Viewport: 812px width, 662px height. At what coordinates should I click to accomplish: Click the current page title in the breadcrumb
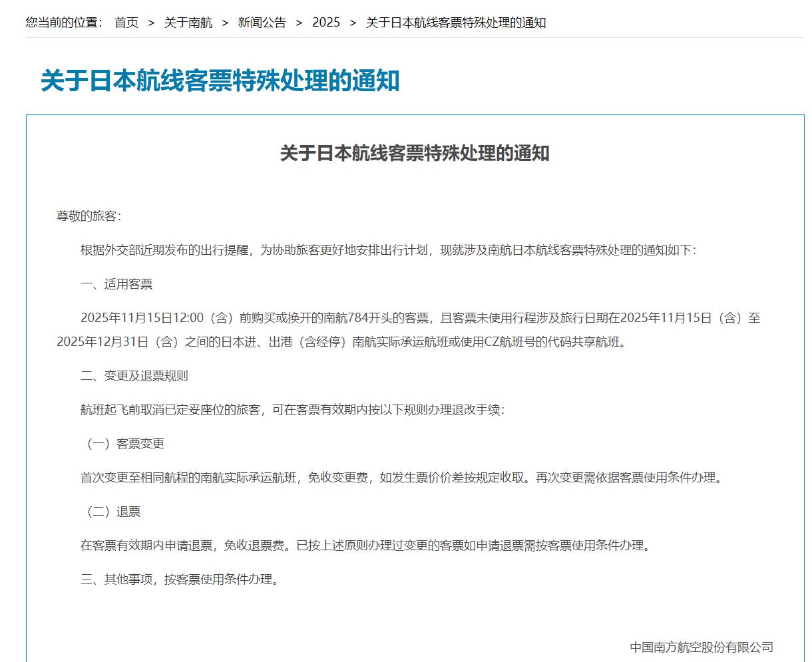click(456, 23)
